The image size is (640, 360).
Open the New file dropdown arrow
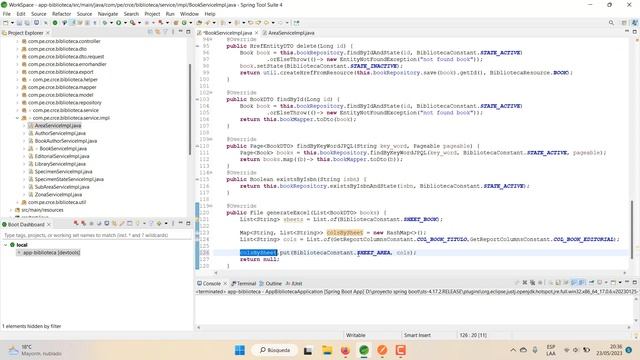12,23
